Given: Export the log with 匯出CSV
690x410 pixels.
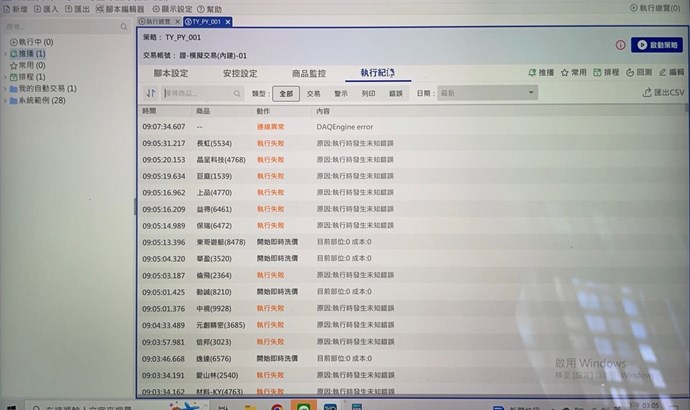Looking at the screenshot, I should tap(664, 93).
